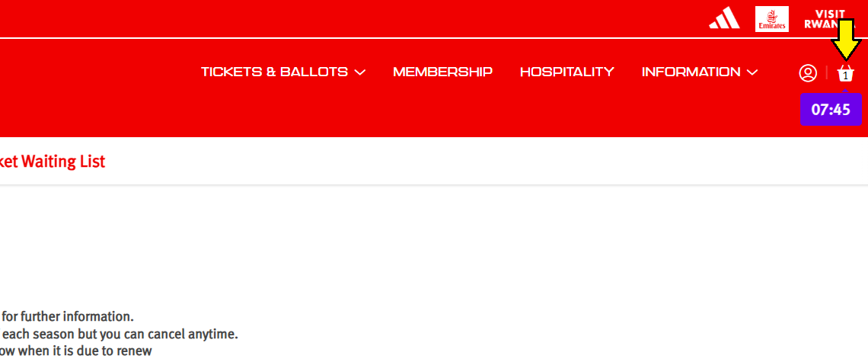Expand the Tickets & Ballots chevron

pyautogui.click(x=360, y=72)
